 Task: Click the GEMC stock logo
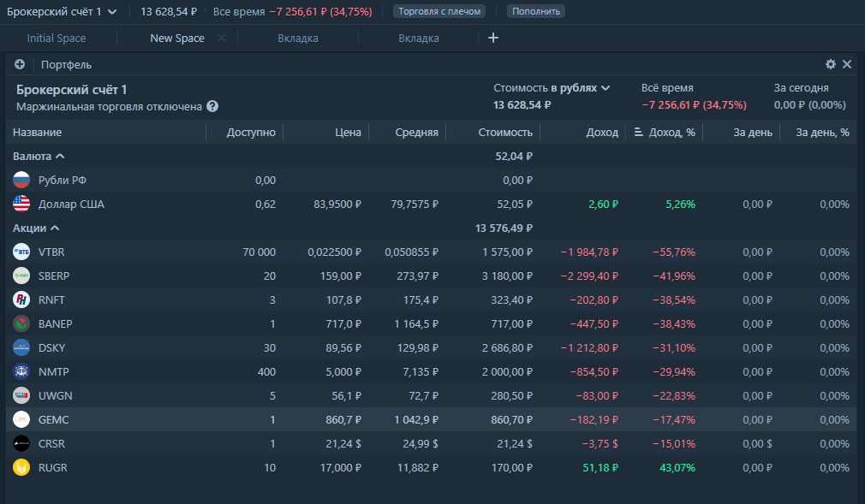21,419
